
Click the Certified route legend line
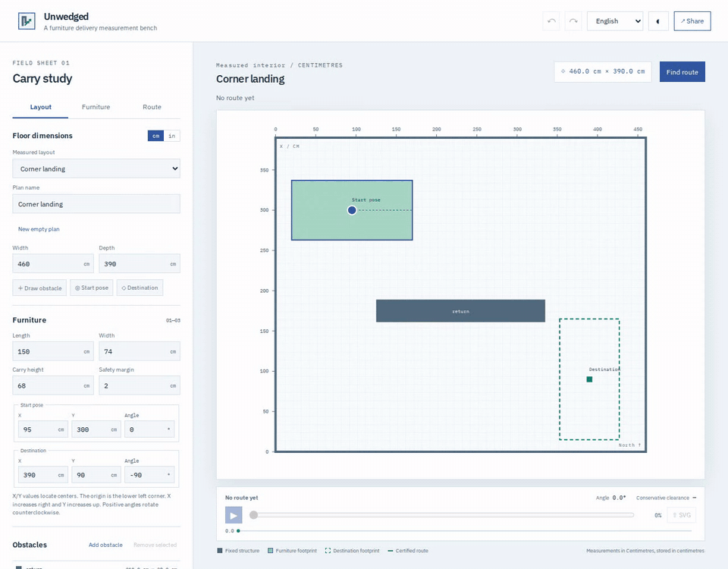[391, 551]
